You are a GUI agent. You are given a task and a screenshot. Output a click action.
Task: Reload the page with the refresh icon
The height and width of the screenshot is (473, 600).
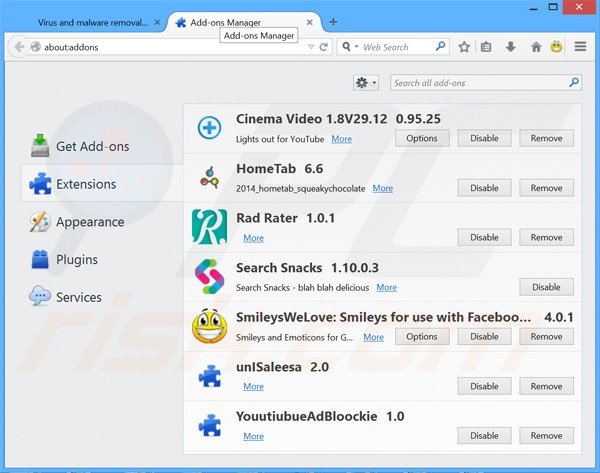pyautogui.click(x=324, y=47)
